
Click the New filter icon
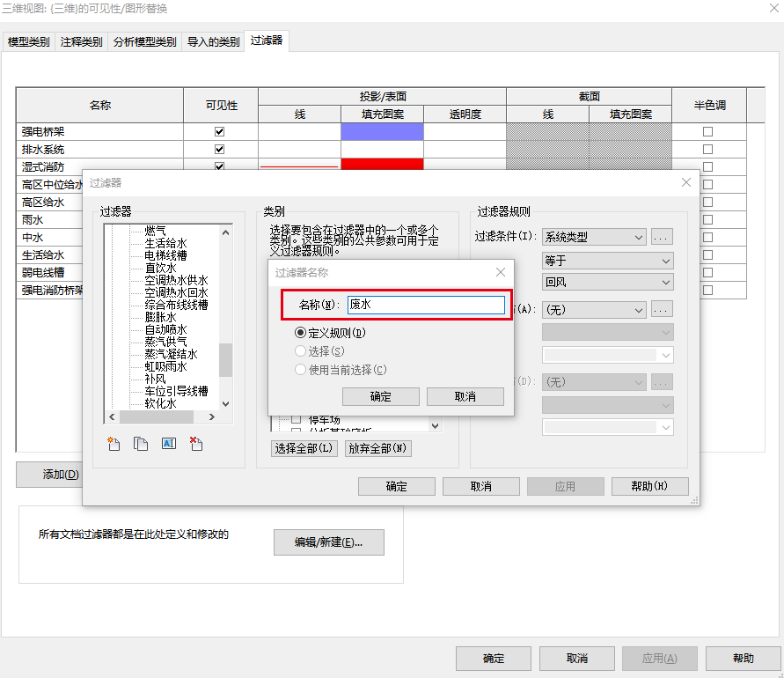click(114, 444)
